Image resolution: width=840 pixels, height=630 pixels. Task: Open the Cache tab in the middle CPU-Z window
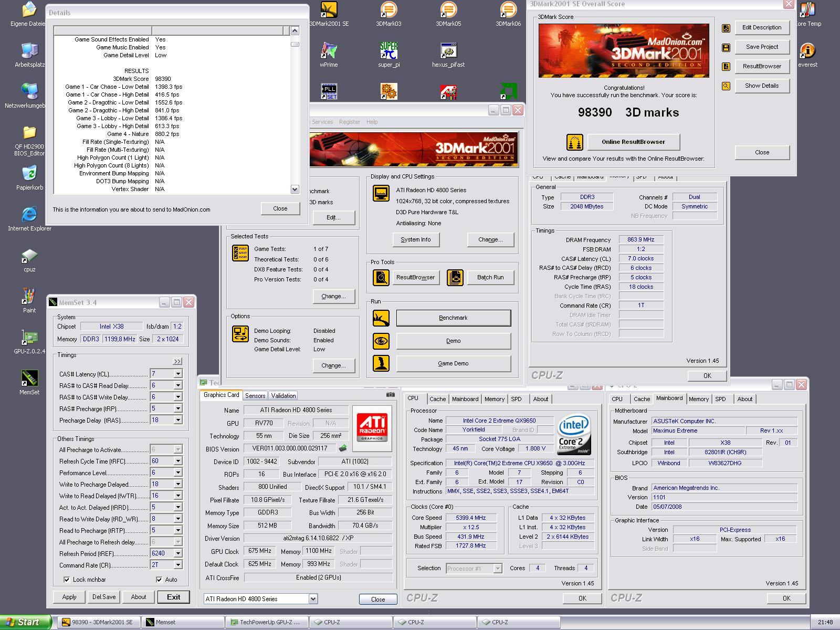[x=437, y=399]
